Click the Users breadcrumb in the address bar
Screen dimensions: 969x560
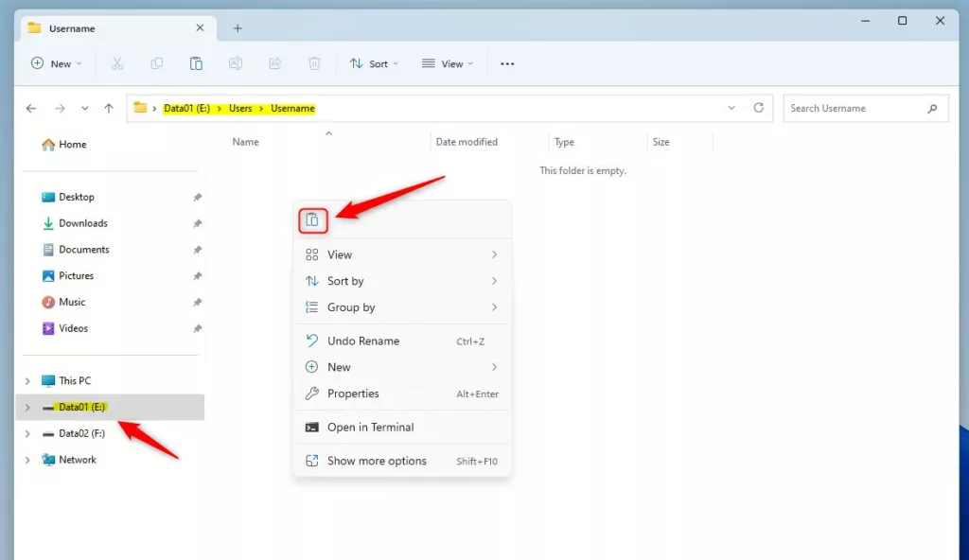coord(240,108)
